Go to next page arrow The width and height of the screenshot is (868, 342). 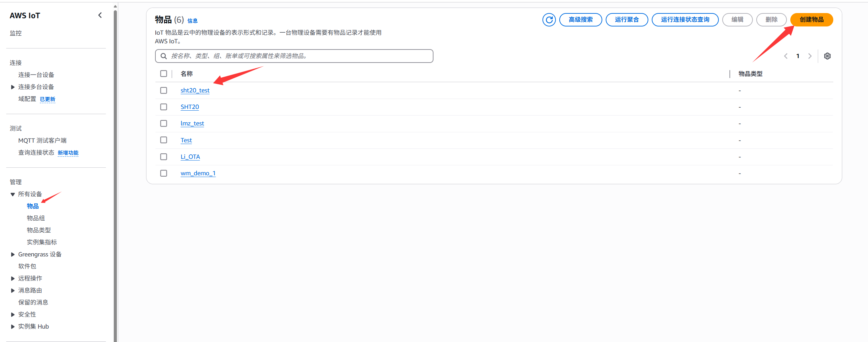[x=810, y=56]
